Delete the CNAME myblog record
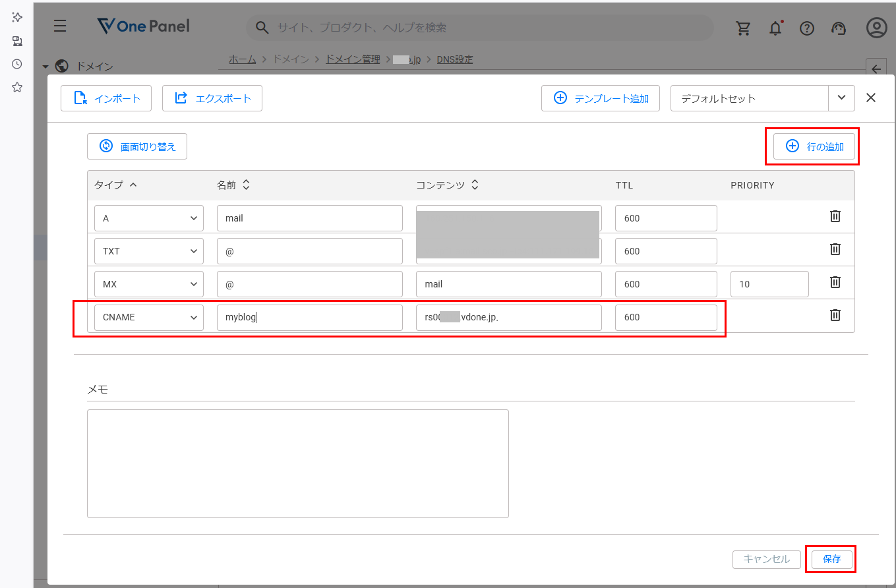This screenshot has height=588, width=896. 835,315
